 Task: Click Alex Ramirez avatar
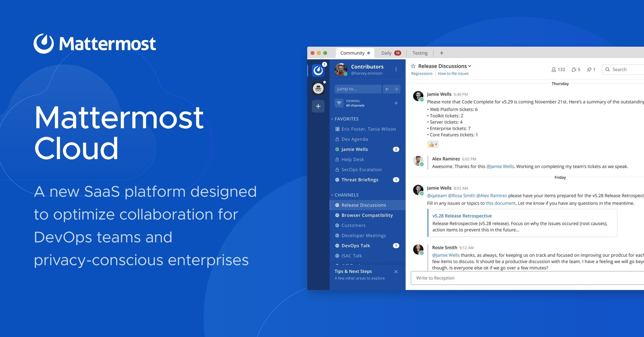pyautogui.click(x=418, y=161)
